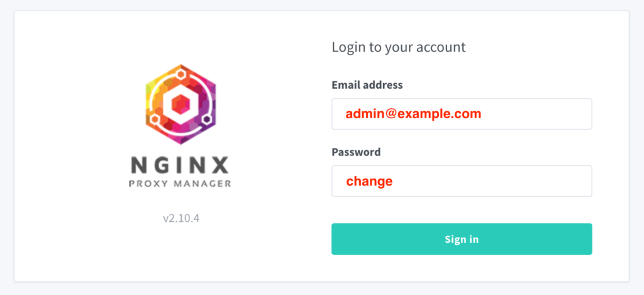Click the Sign in button's text label
This screenshot has width=644, height=295.
[x=462, y=239]
